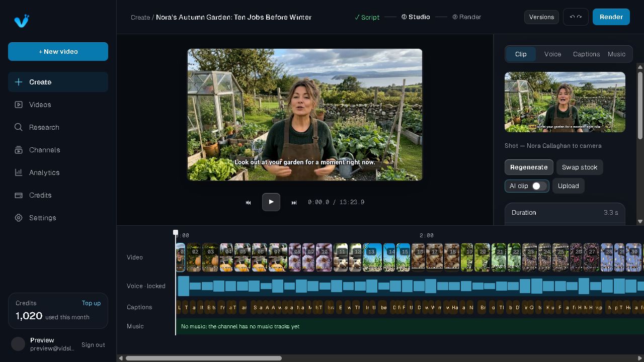The width and height of the screenshot is (644, 362).
Task: Redo the last edit
Action: pos(579,17)
